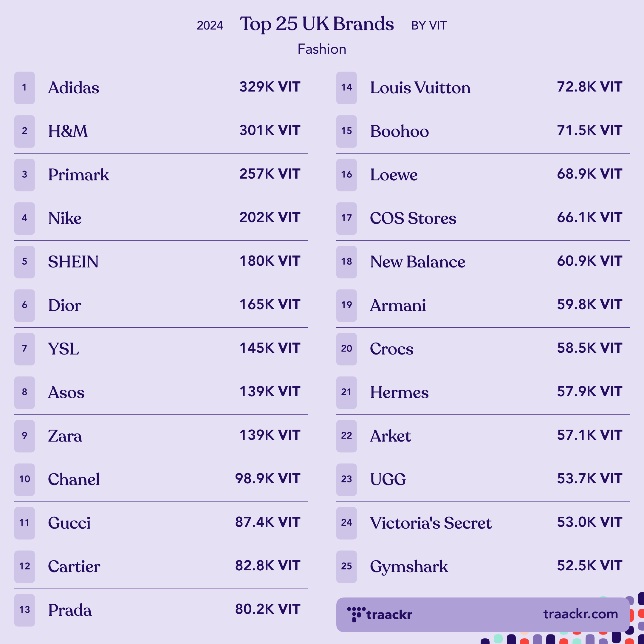Click the rank 7 badge beside YSL
This screenshot has height=644, width=644.
pos(25,349)
